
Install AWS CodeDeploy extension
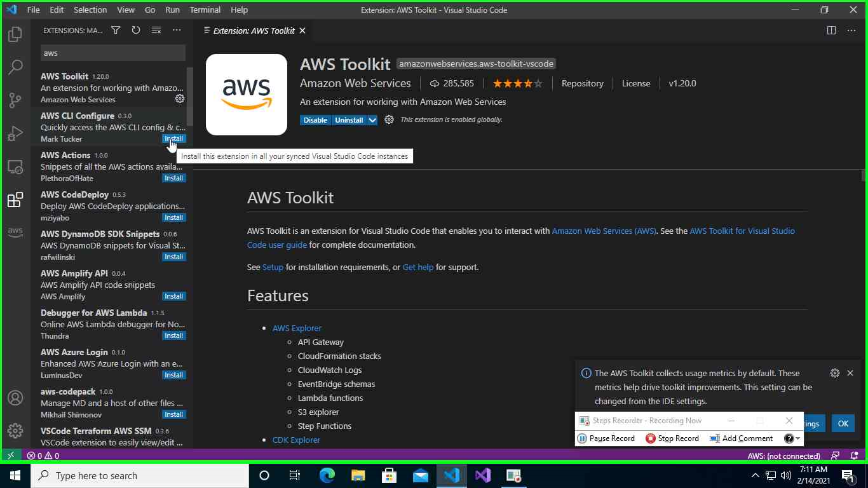coord(174,217)
